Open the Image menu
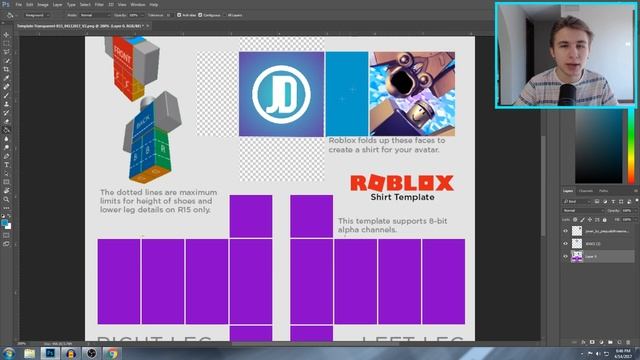The image size is (640, 360). click(43, 4)
